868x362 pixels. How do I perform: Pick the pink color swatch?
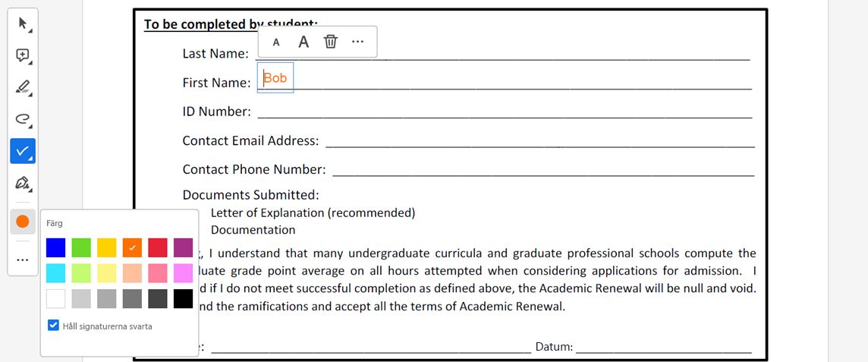point(158,273)
